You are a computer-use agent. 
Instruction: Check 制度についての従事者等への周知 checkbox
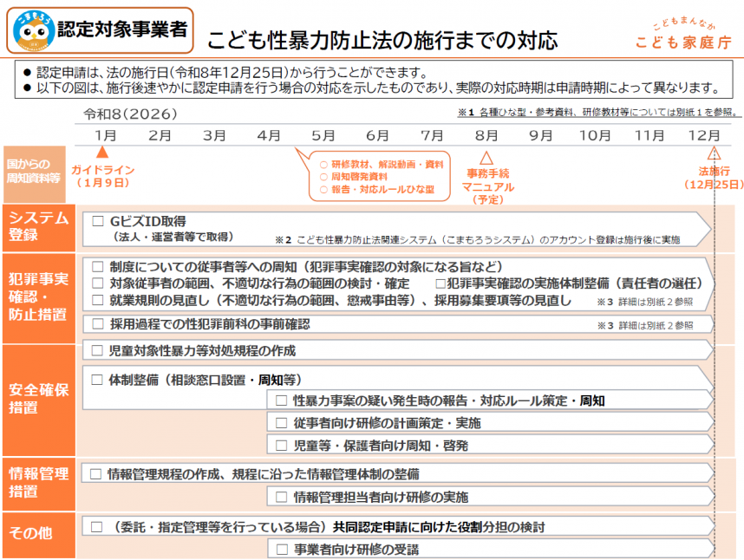[x=97, y=266]
